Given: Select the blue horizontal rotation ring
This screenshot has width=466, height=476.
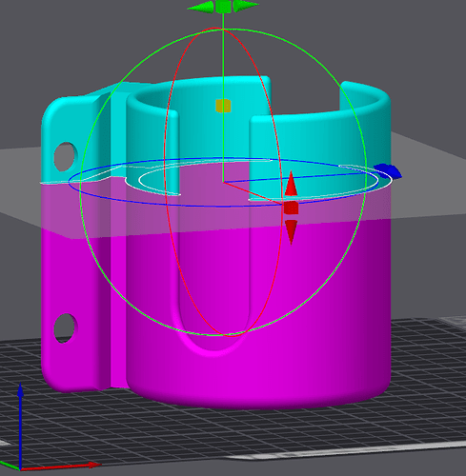Looking at the screenshot, I should coord(222,206).
